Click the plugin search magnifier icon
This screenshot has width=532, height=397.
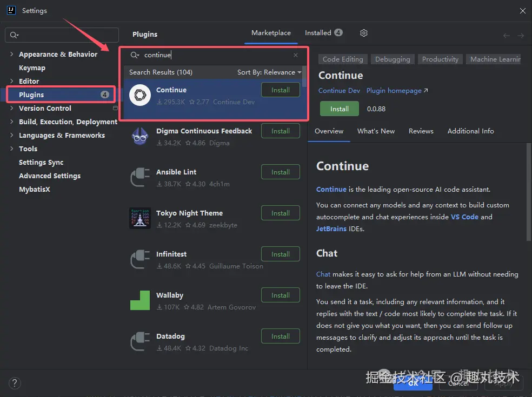click(x=135, y=55)
